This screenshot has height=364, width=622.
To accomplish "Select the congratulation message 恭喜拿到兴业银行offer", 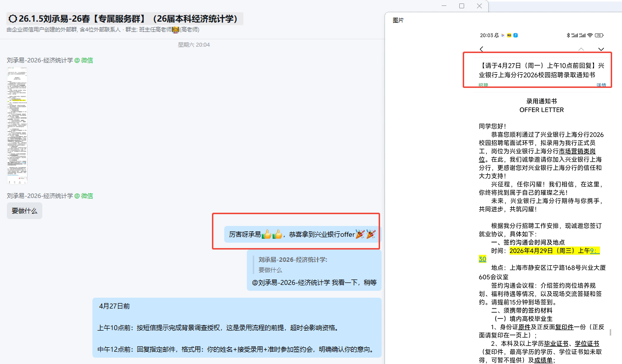I will click(302, 234).
